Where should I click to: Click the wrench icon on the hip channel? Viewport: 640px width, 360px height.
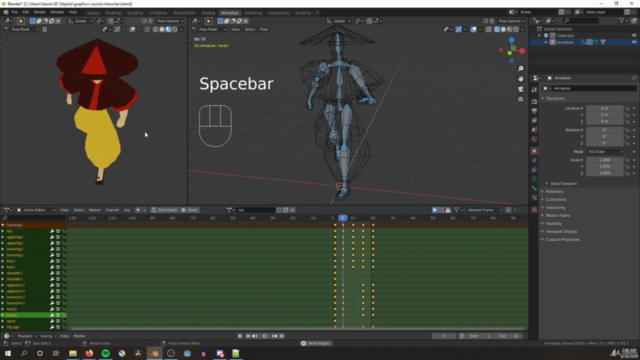coord(52,231)
